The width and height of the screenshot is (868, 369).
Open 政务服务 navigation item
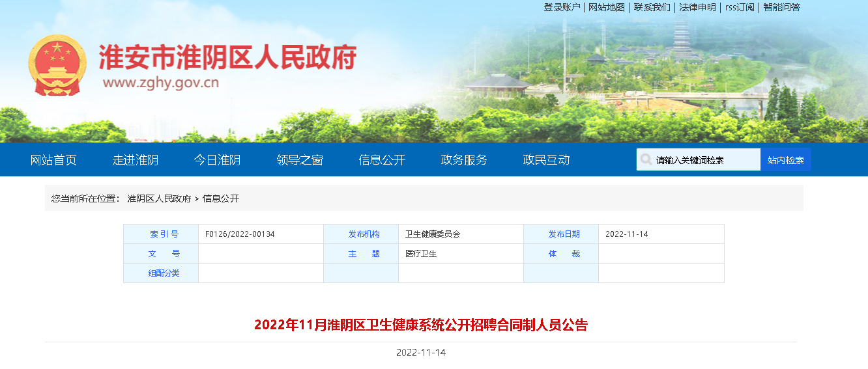tap(464, 160)
